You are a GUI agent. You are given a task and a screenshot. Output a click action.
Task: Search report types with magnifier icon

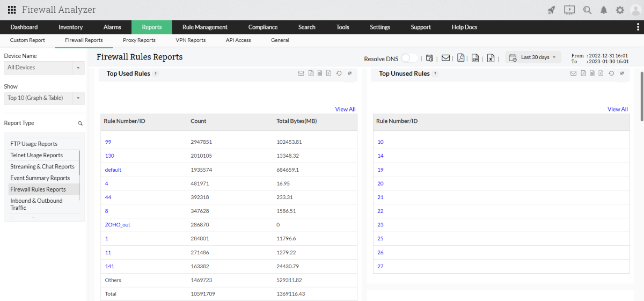pyautogui.click(x=80, y=123)
